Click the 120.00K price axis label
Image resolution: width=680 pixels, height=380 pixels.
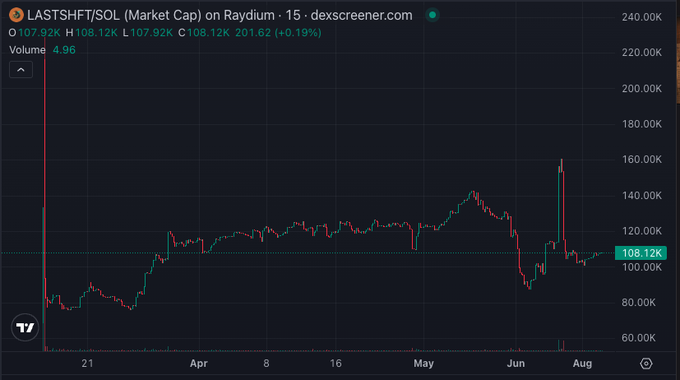tap(641, 231)
